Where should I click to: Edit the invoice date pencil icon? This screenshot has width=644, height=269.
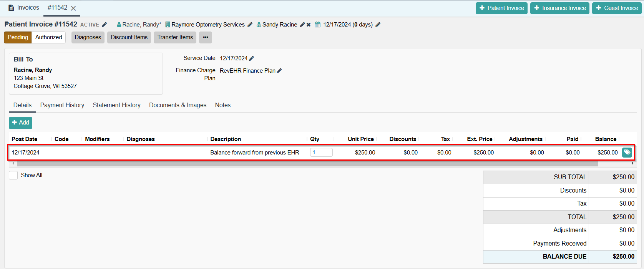pos(378,25)
